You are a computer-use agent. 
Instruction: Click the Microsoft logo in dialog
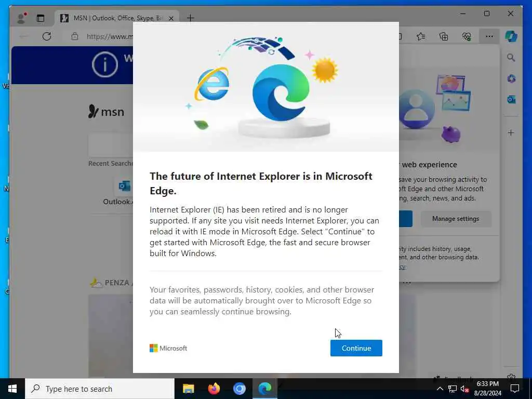pos(168,348)
